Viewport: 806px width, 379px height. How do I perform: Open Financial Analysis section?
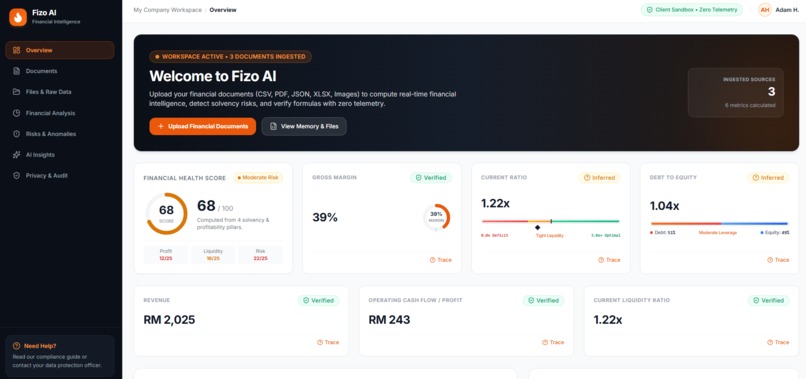tap(60, 113)
